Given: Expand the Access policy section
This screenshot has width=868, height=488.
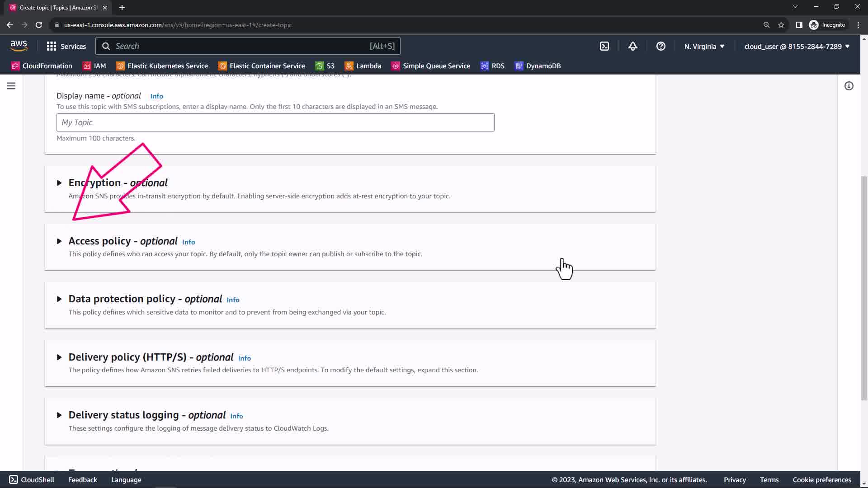Looking at the screenshot, I should coord(59,241).
